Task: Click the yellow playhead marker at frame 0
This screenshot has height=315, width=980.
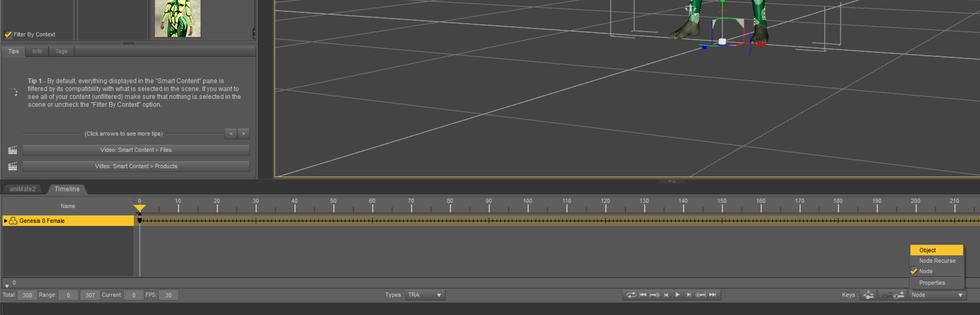Action: 140,208
